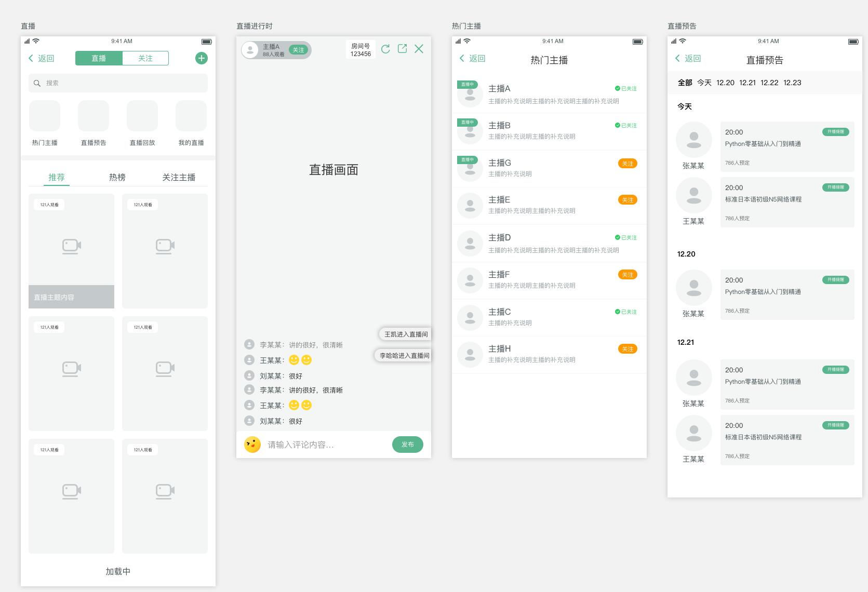Go back from the 直播 screen
Viewport: 868px width, 592px height.
[42, 58]
